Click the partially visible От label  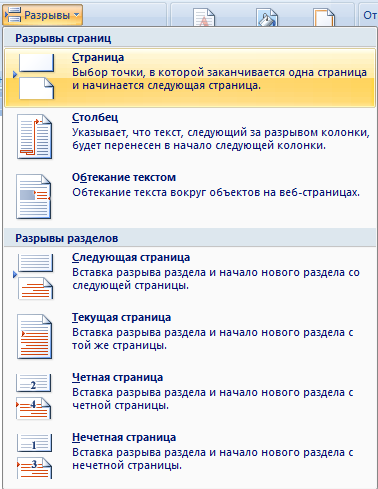[x=370, y=15]
